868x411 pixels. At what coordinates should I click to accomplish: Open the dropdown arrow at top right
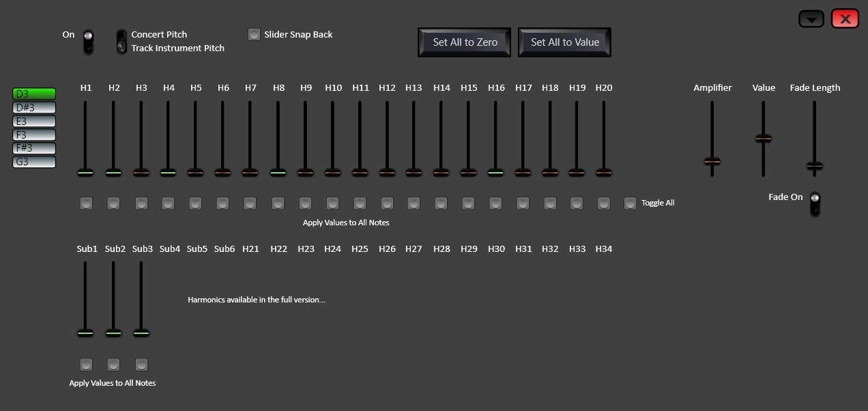tap(811, 18)
